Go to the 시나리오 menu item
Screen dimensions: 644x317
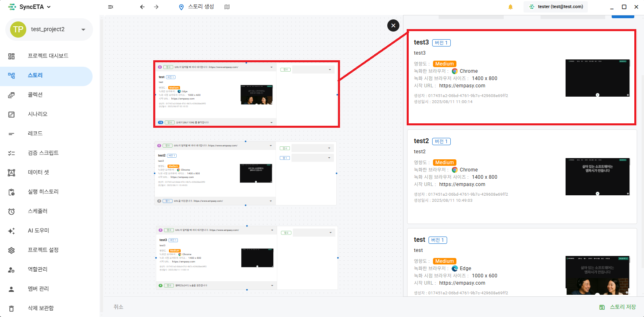pyautogui.click(x=38, y=114)
